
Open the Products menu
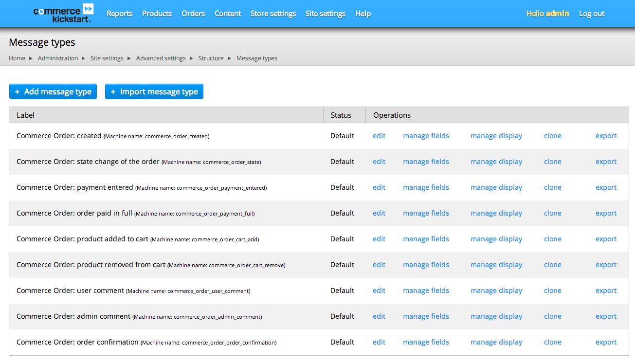click(157, 14)
